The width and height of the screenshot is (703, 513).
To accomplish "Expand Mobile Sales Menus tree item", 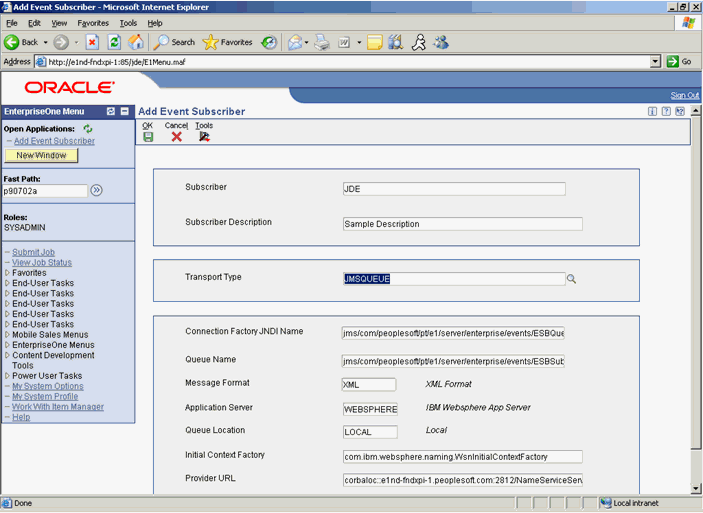I will pyautogui.click(x=7, y=335).
